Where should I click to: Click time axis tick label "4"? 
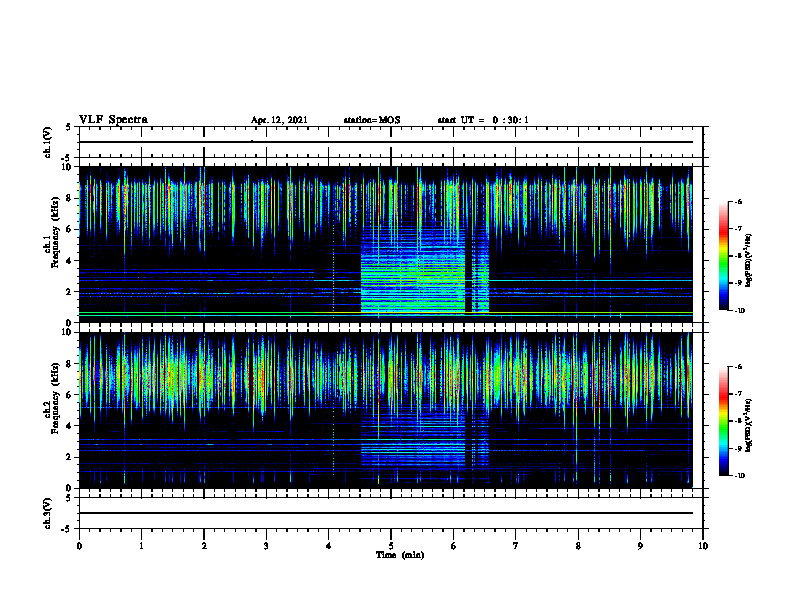coord(329,546)
